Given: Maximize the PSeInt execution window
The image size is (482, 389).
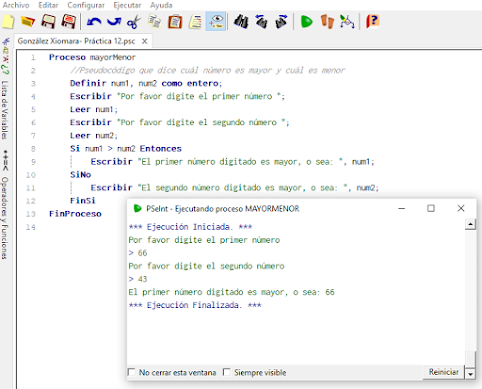Looking at the screenshot, I should [431, 208].
